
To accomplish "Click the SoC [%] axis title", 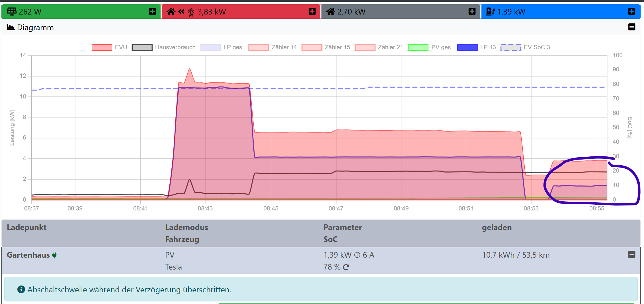I will [630, 127].
